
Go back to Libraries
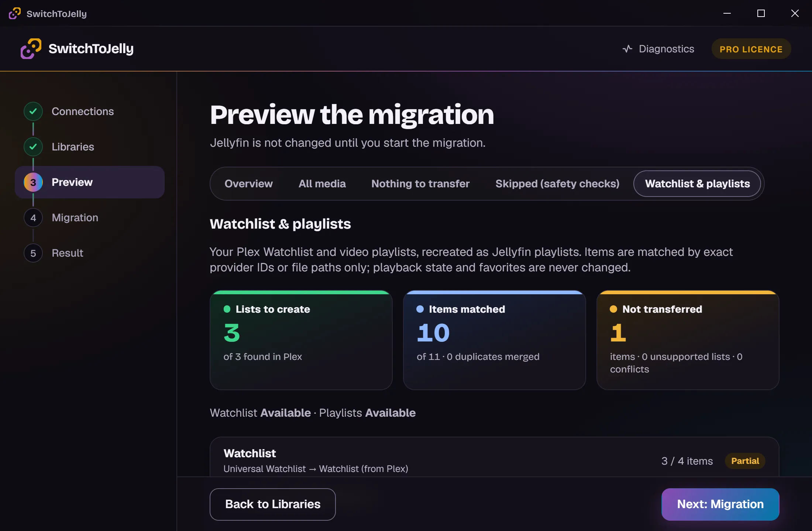pyautogui.click(x=273, y=504)
